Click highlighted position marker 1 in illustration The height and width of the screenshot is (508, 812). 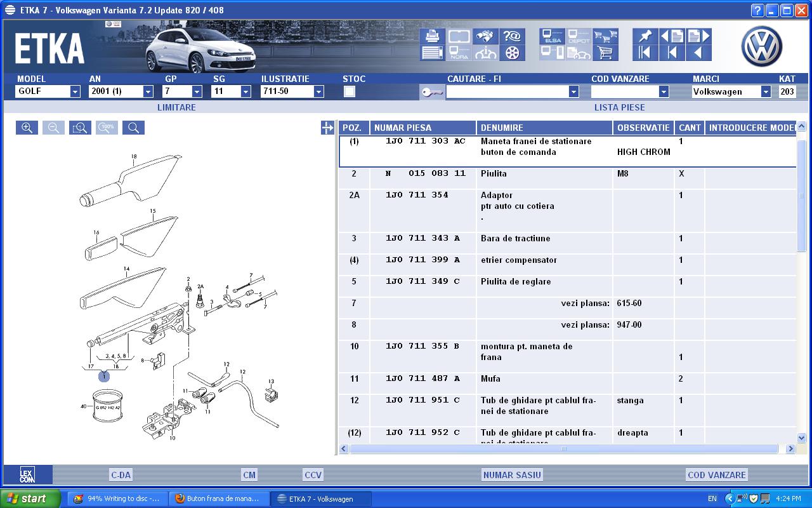104,377
